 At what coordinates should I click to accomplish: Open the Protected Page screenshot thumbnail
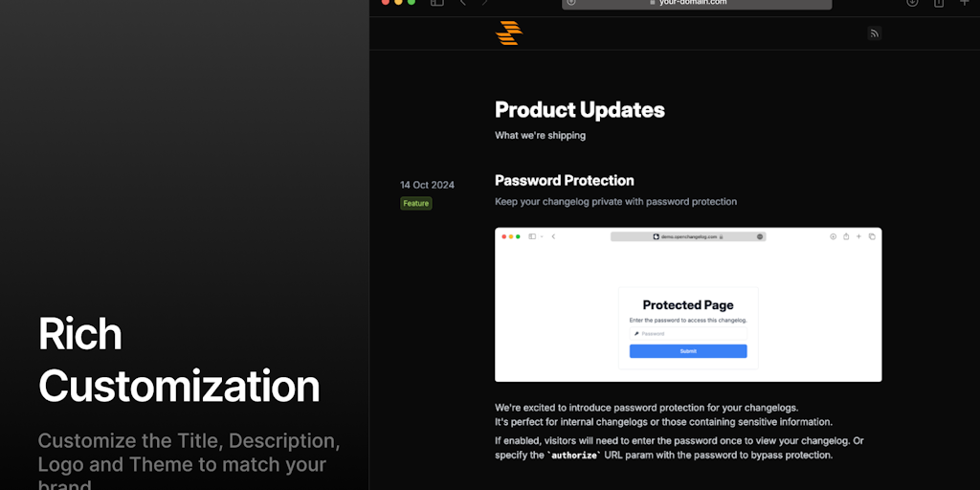click(688, 304)
